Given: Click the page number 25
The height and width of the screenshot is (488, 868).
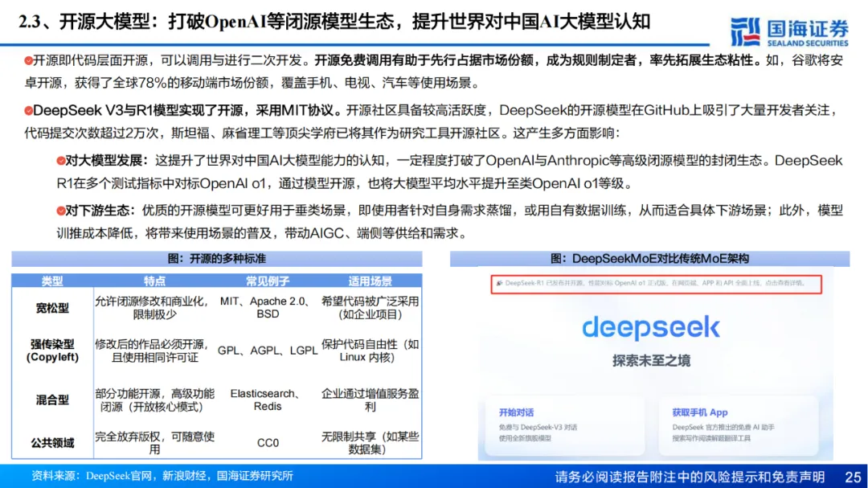Looking at the screenshot, I should [853, 477].
